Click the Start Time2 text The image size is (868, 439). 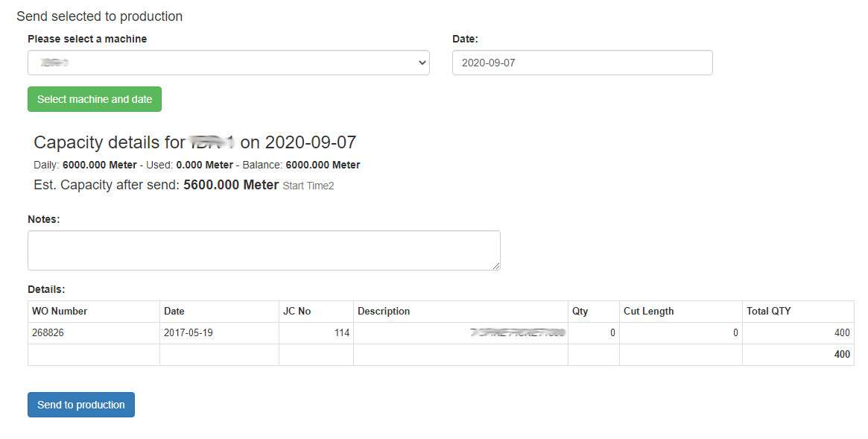click(x=308, y=186)
